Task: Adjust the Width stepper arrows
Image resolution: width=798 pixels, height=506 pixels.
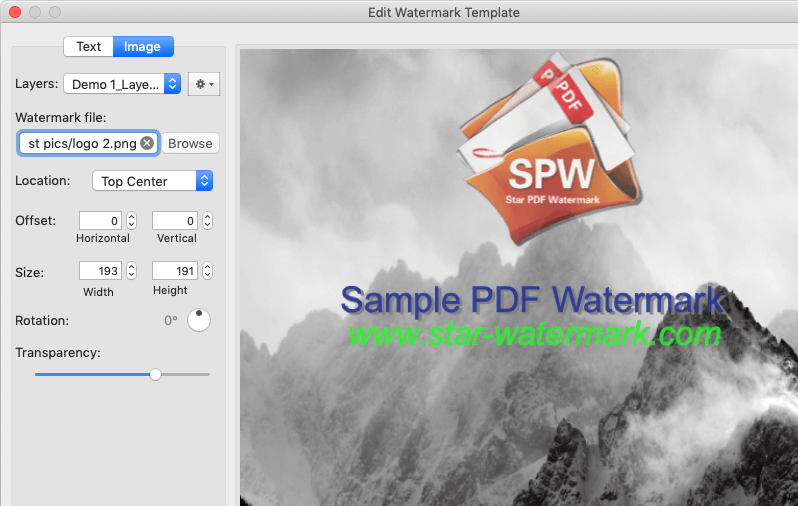Action: tap(131, 270)
